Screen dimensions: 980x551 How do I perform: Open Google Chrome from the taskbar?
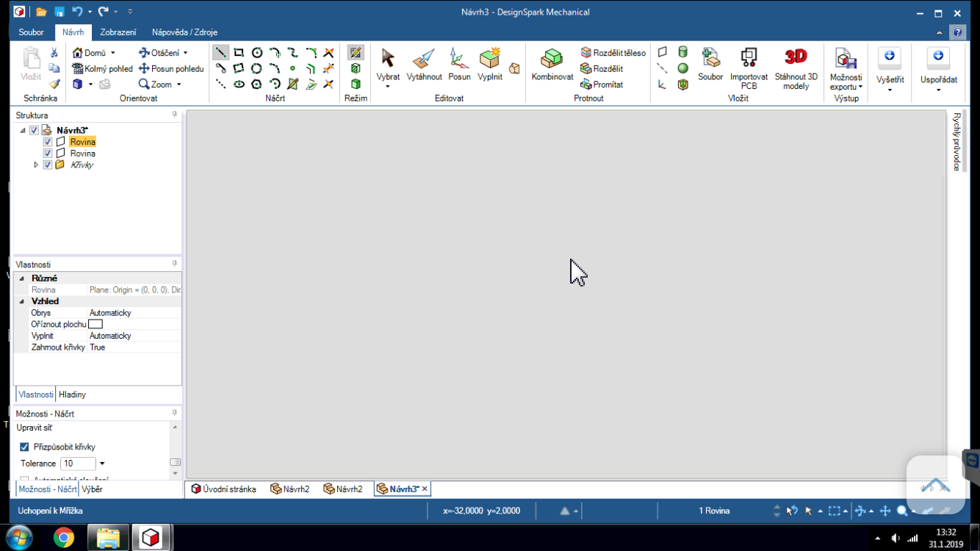64,538
